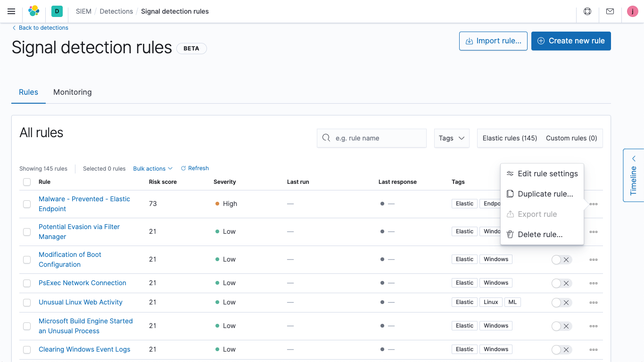Screen dimensions: 644x362
Task: Filter by Elastic rules (145)
Action: [510, 138]
